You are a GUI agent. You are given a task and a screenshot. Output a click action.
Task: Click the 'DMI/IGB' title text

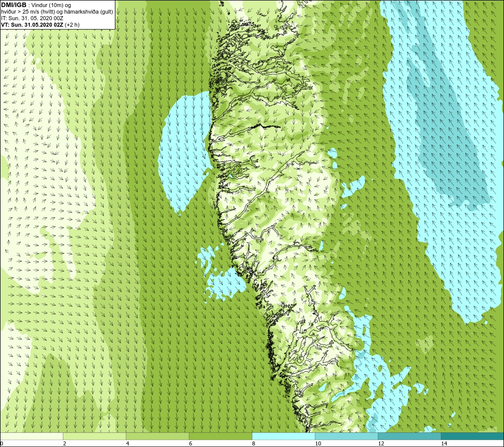pyautogui.click(x=14, y=5)
